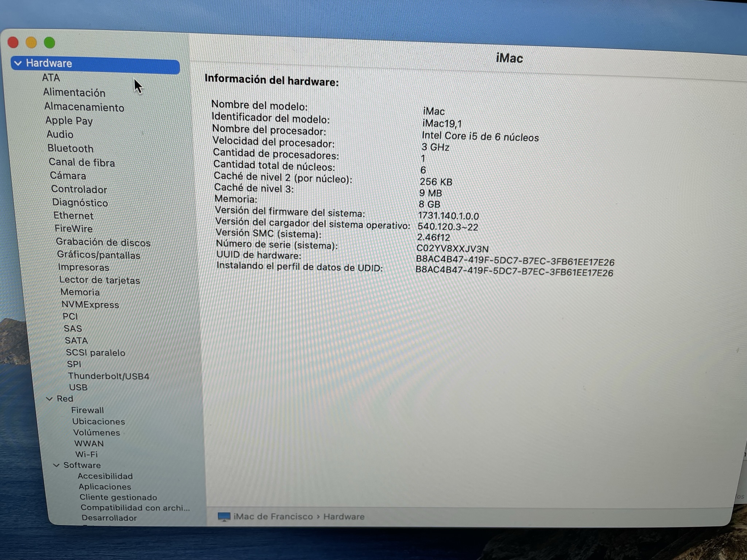
Task: Click firmware version 1731.140.1.0.0
Action: (448, 216)
